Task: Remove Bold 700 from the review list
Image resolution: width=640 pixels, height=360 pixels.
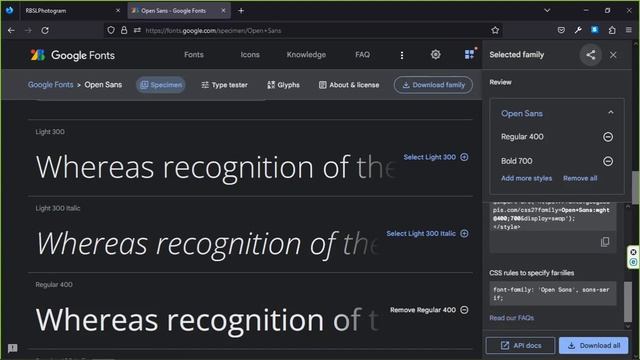Action: pyautogui.click(x=608, y=161)
